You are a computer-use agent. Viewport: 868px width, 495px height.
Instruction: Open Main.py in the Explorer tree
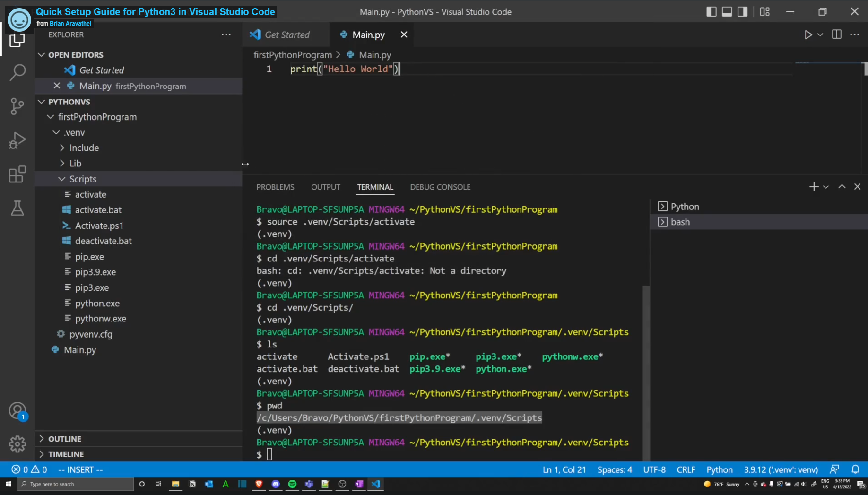point(80,350)
